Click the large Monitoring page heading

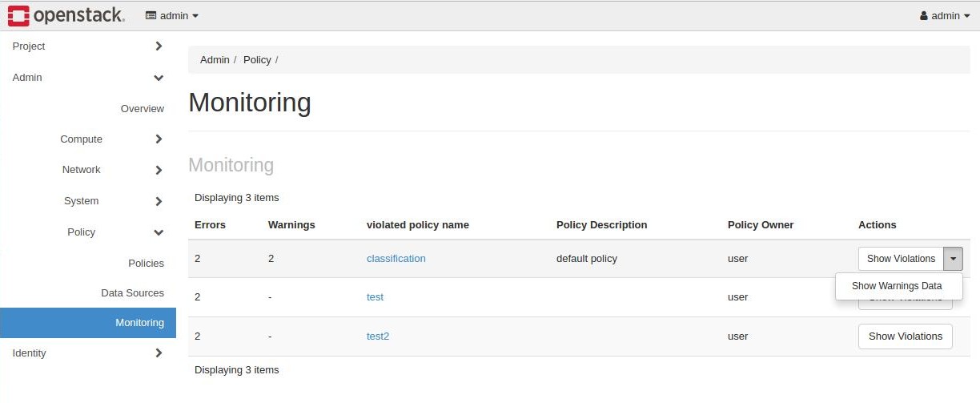[250, 103]
